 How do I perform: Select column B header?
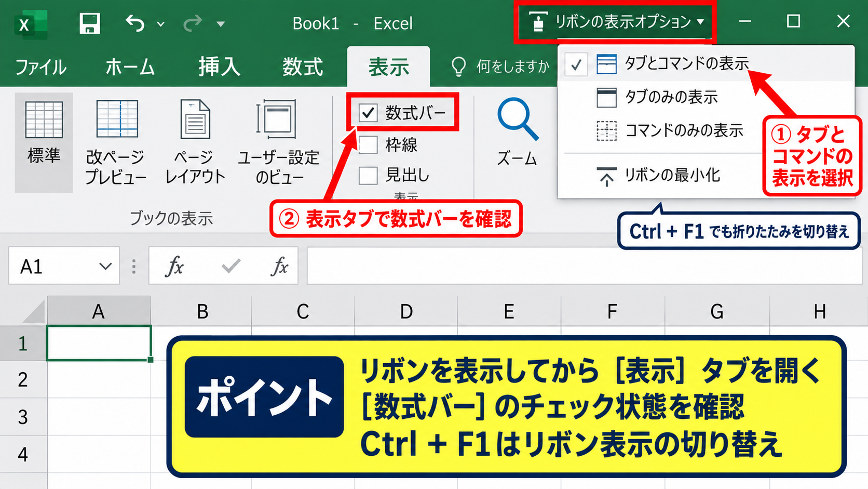point(202,312)
